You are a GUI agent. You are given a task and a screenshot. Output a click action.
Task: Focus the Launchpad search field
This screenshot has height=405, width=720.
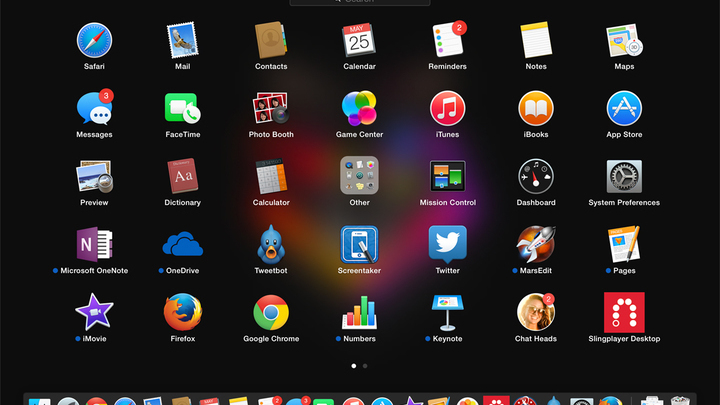(x=360, y=2)
